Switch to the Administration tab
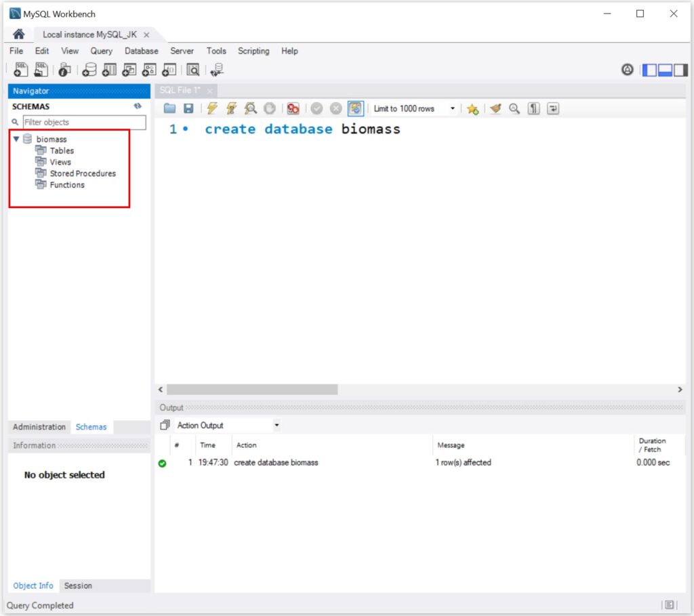 click(x=39, y=427)
